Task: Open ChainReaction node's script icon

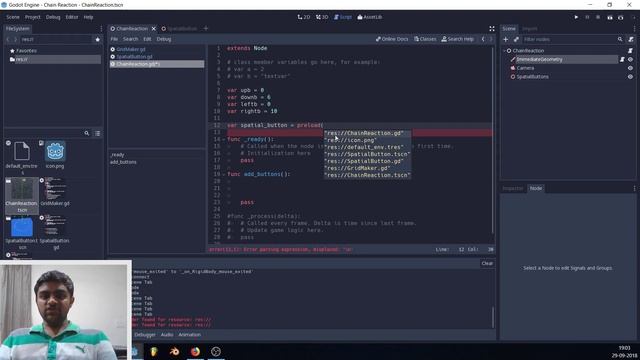Action: (x=630, y=51)
